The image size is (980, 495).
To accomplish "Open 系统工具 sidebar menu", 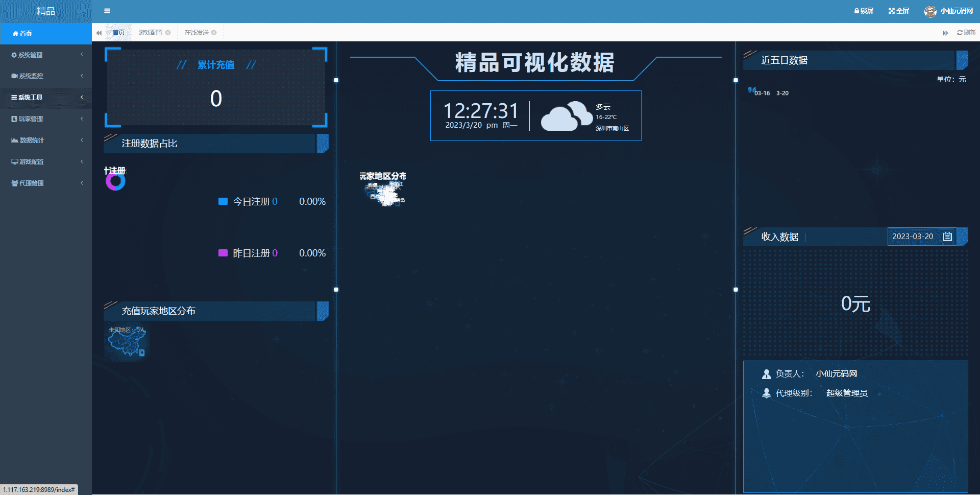I will pyautogui.click(x=46, y=98).
